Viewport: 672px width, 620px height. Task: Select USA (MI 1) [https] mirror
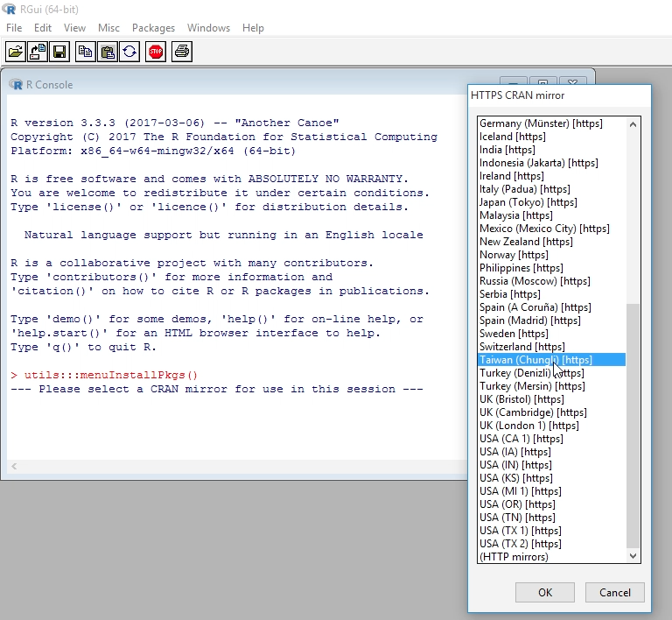coord(551,491)
